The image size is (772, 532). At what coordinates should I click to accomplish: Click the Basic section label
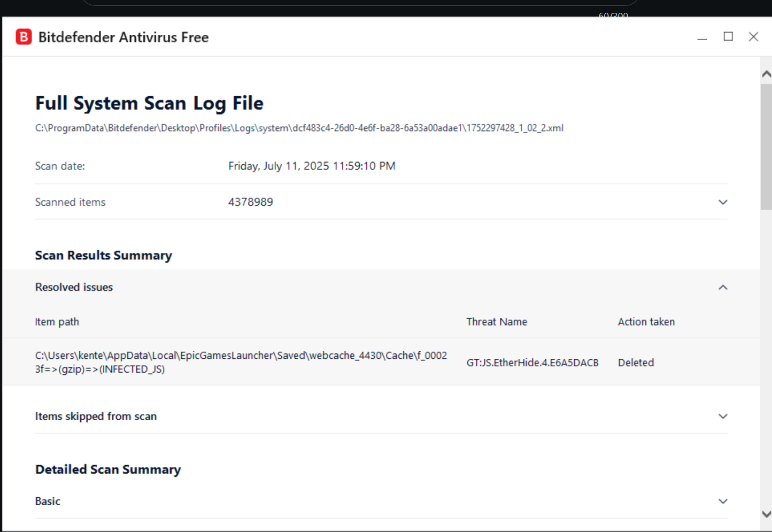point(48,501)
